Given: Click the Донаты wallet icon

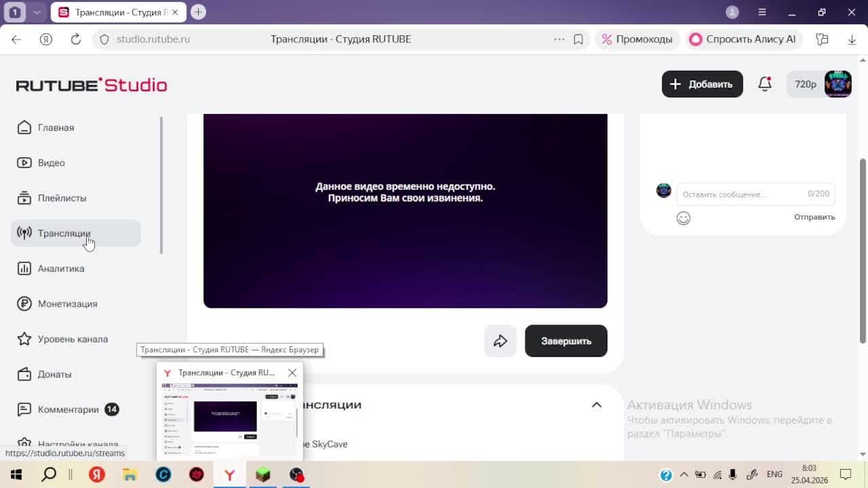Looking at the screenshot, I should click(x=24, y=374).
